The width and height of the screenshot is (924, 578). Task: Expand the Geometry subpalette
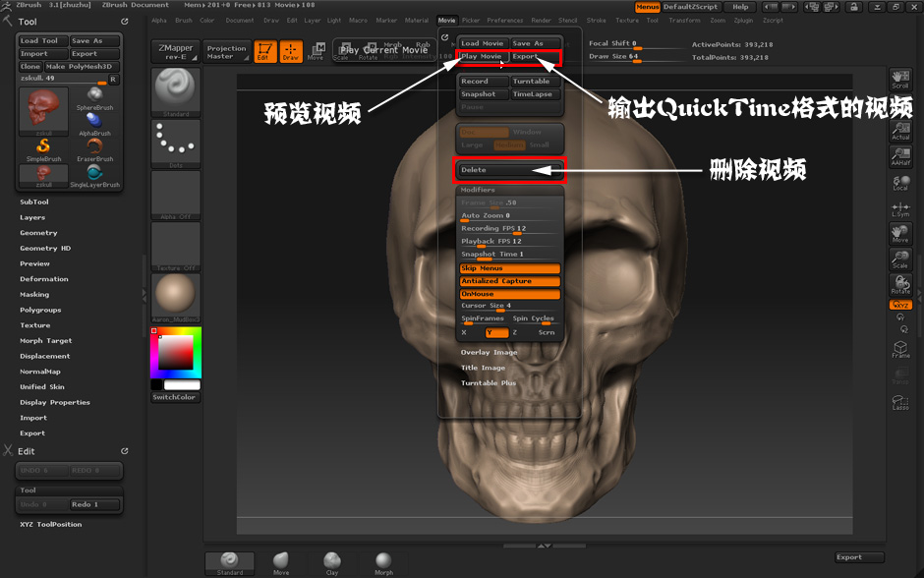click(x=38, y=233)
